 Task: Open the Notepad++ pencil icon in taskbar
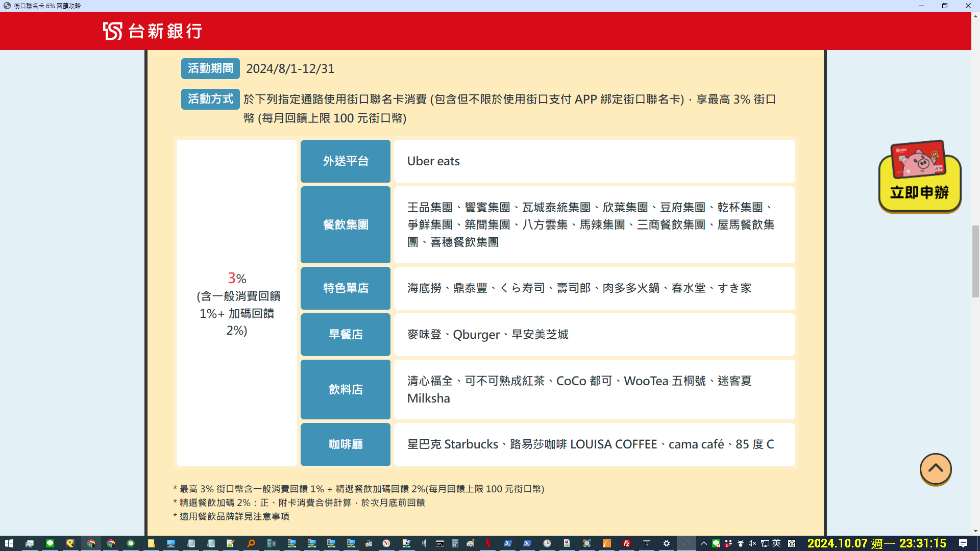[230, 543]
